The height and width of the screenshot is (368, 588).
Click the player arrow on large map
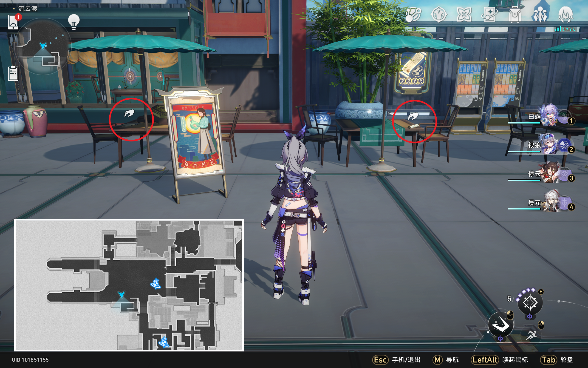click(121, 295)
